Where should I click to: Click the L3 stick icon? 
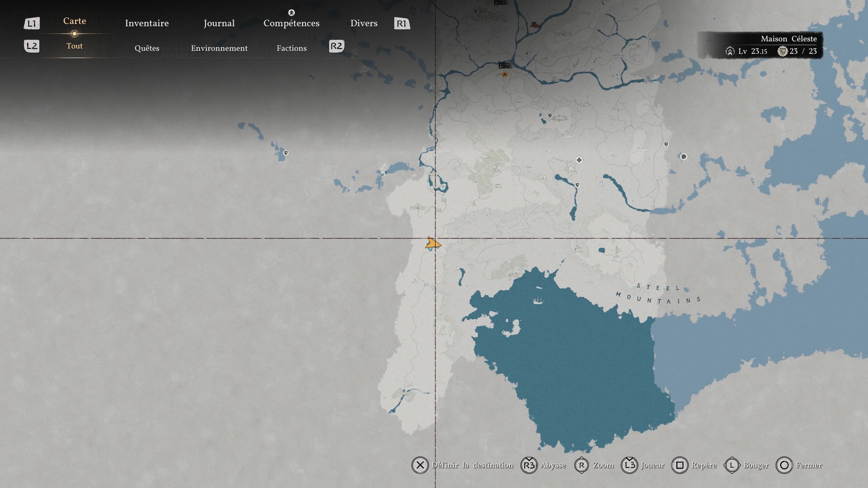click(630, 465)
